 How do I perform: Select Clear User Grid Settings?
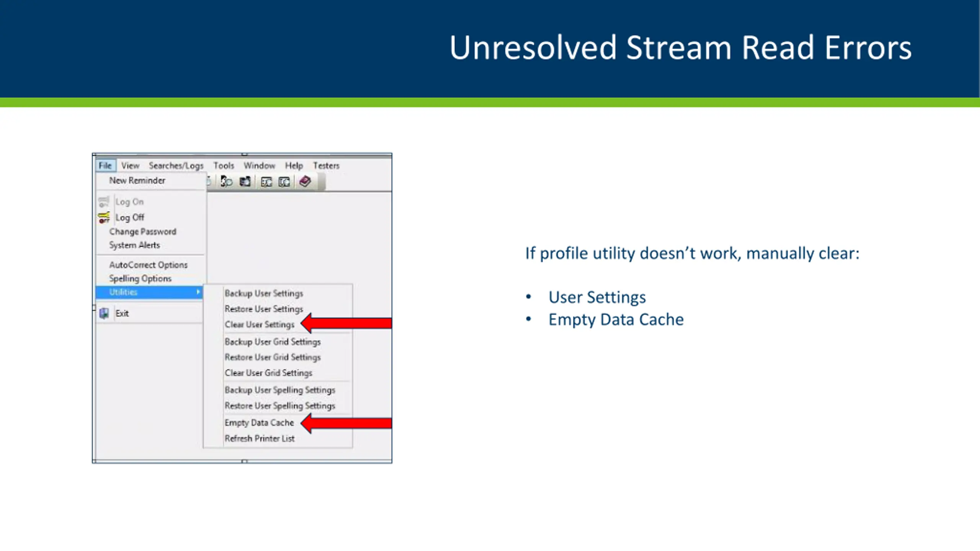pyautogui.click(x=268, y=373)
